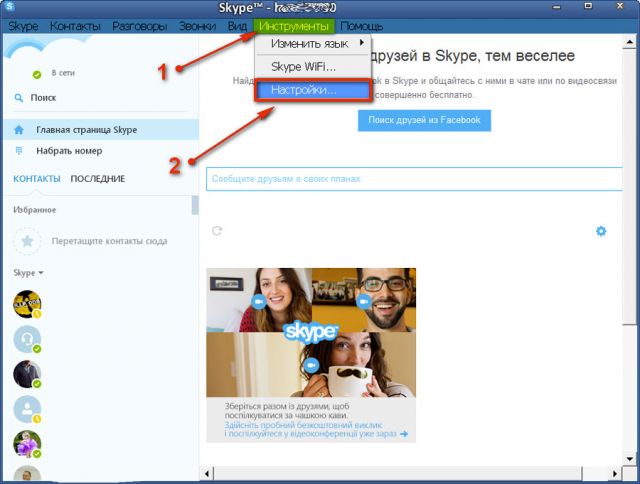640x484 pixels.
Task: Select the contact with dark jacket avatar
Action: pyautogui.click(x=27, y=374)
